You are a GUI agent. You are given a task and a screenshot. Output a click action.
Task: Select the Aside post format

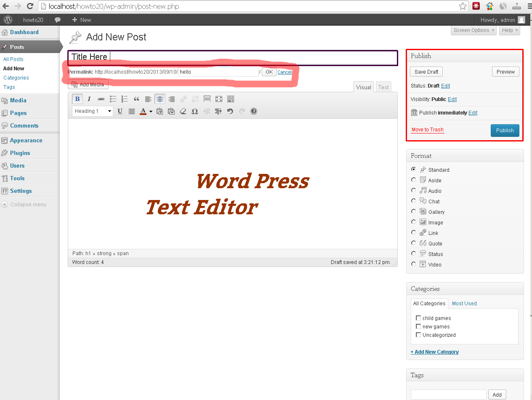click(x=413, y=180)
